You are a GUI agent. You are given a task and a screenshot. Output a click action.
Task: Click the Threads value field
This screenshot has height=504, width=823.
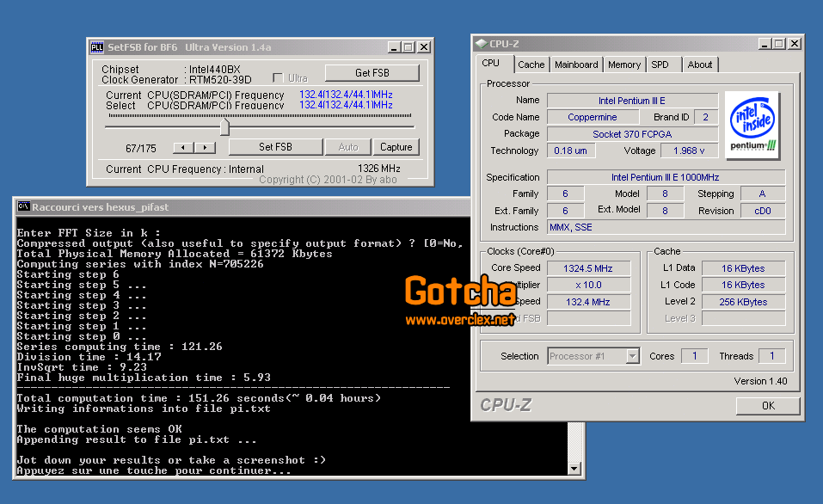click(771, 356)
